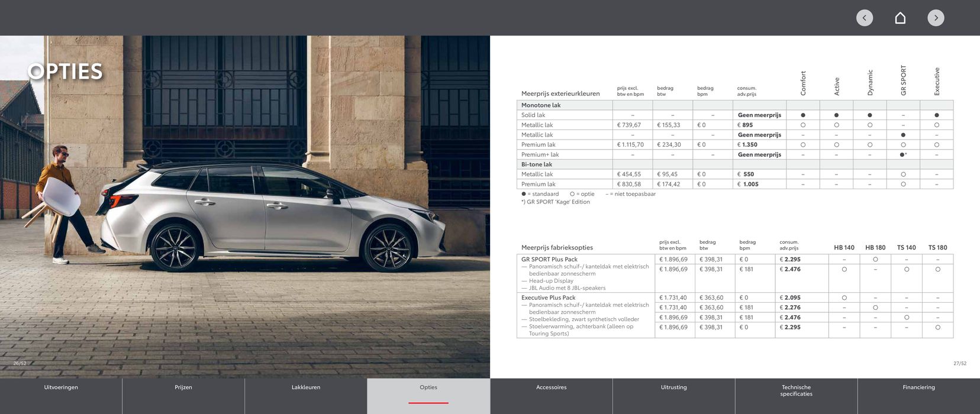
Task: Click Premium+ lak standard dot under GR SPORT
Action: click(x=903, y=155)
